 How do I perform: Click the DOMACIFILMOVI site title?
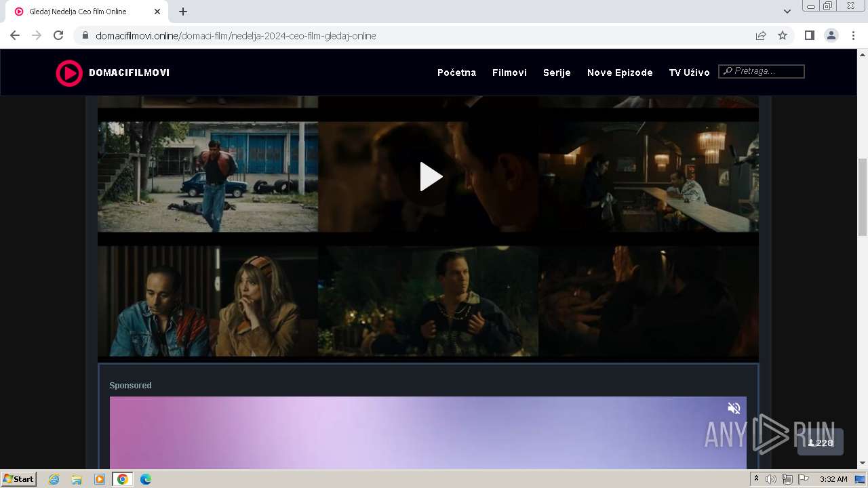pos(129,73)
